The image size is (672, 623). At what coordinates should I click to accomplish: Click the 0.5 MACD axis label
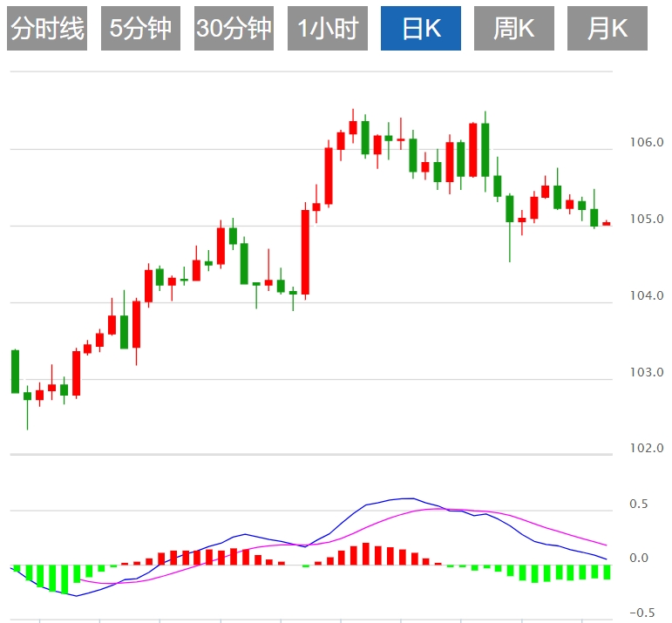tap(639, 504)
